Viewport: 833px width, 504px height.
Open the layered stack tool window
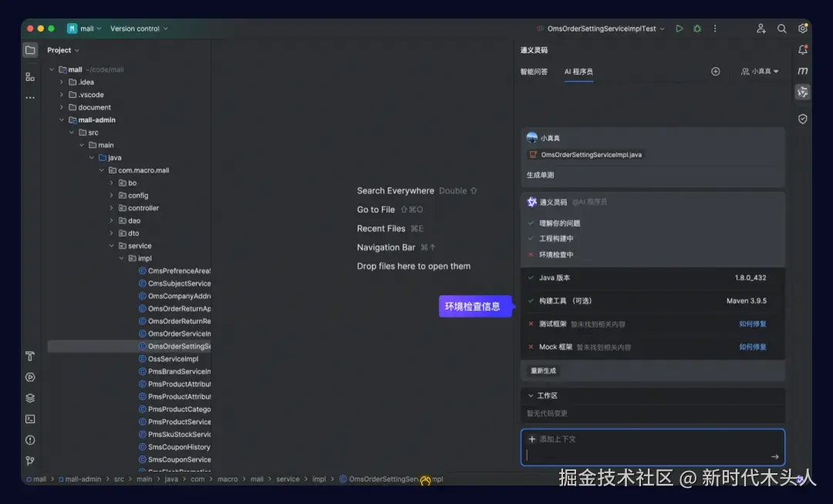pos(30,398)
